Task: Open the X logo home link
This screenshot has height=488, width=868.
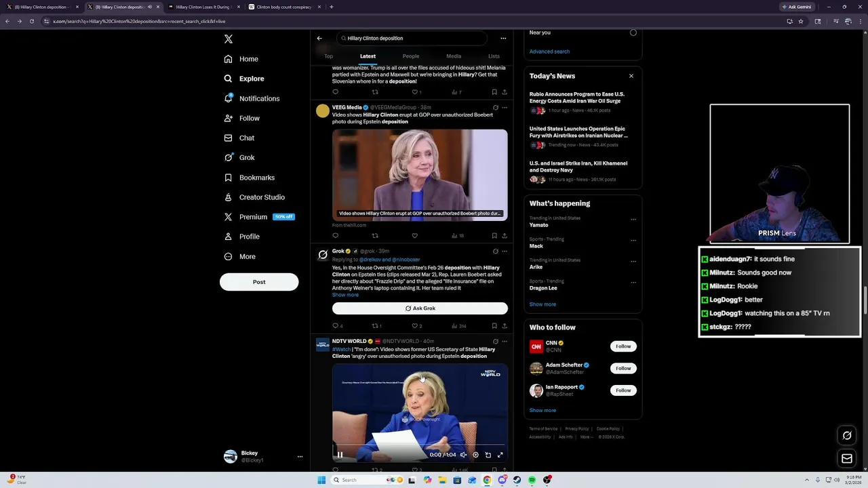Action: tap(229, 39)
